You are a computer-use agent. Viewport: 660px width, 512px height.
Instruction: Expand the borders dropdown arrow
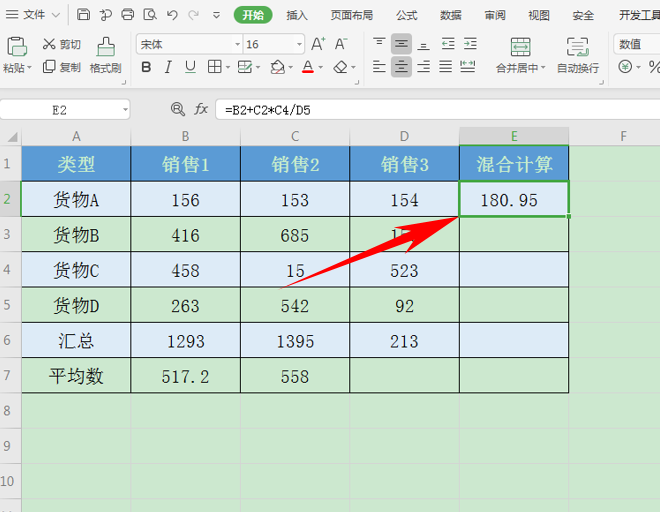[x=228, y=67]
